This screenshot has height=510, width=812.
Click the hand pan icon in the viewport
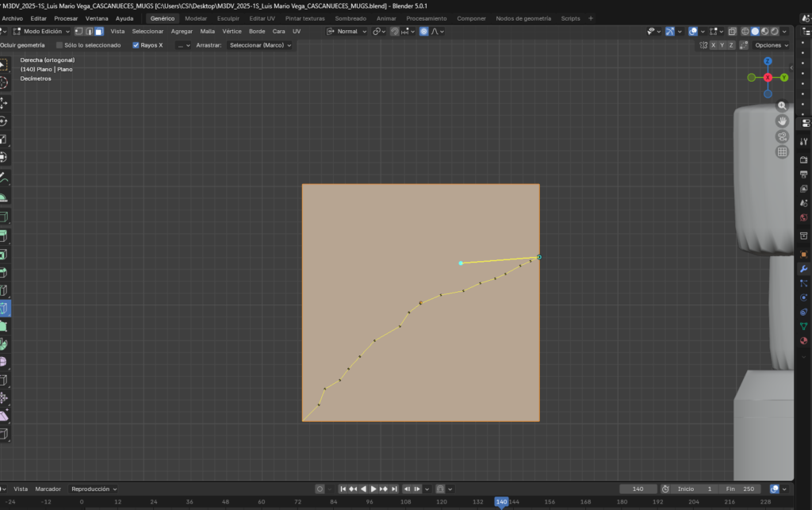tap(782, 121)
